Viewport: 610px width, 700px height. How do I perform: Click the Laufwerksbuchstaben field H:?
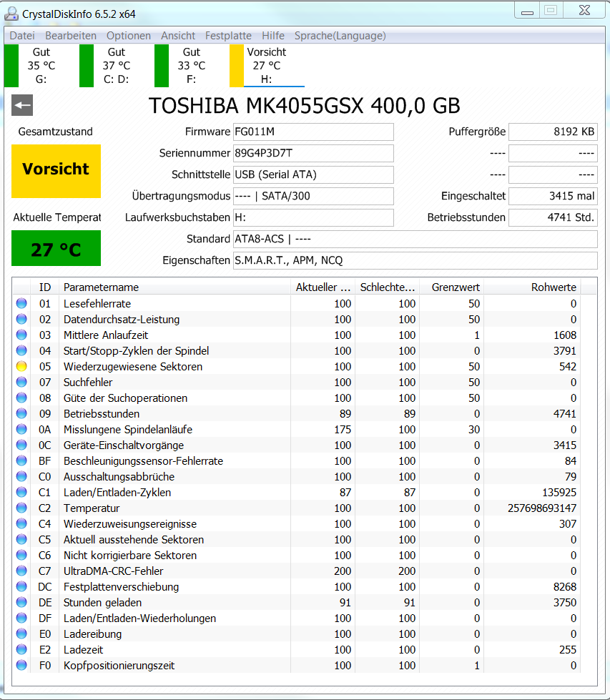[313, 217]
